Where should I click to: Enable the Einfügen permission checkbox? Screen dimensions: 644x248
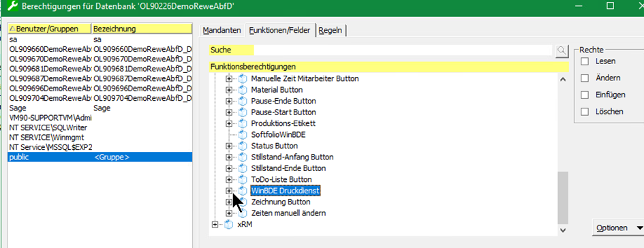(x=585, y=95)
